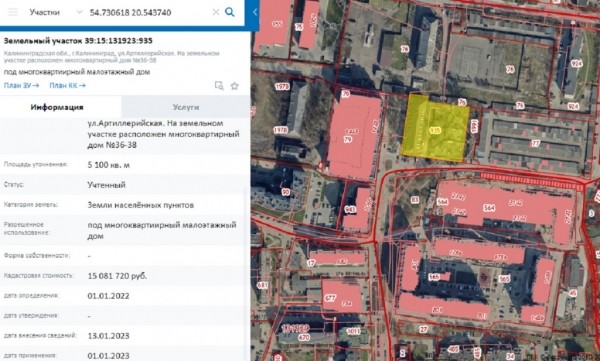Click the title Земельный участок 39:15:131923:935
Image resolution: width=600 pixels, height=361 pixels.
pos(78,41)
